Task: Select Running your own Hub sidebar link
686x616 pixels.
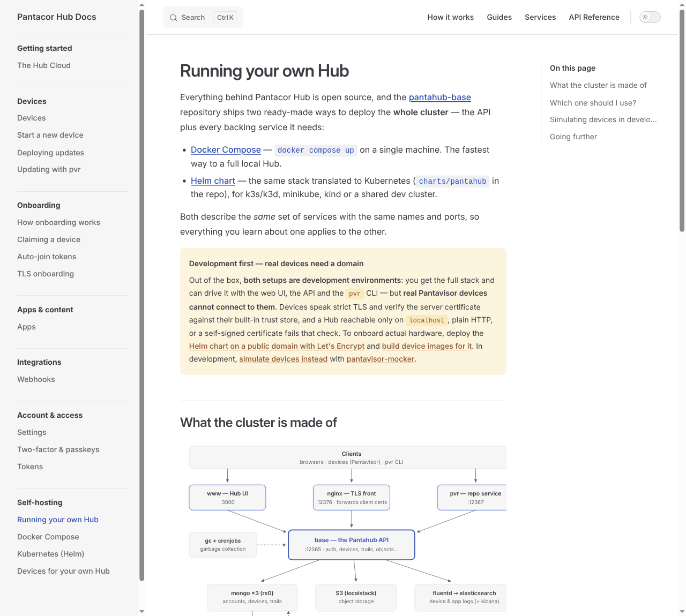Action: pos(58,520)
